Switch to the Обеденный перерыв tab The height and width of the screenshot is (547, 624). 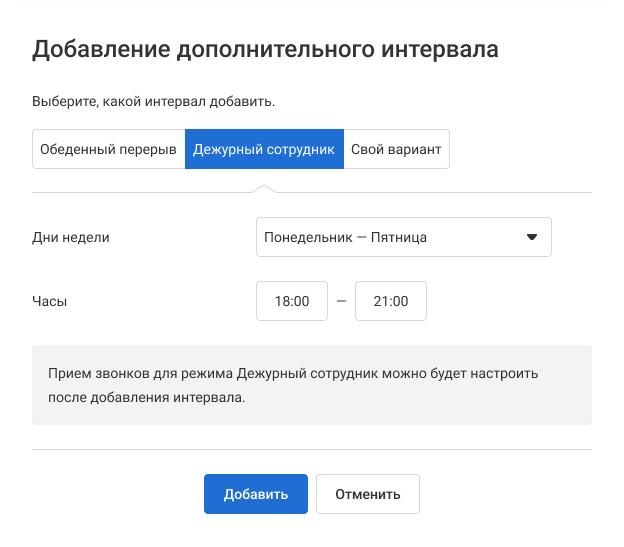[108, 149]
